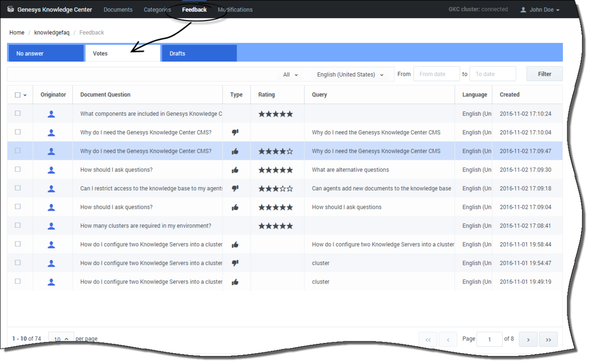Image resolution: width=590 pixels, height=364 pixels.
Task: Click the To date input field
Action: pyautogui.click(x=493, y=74)
